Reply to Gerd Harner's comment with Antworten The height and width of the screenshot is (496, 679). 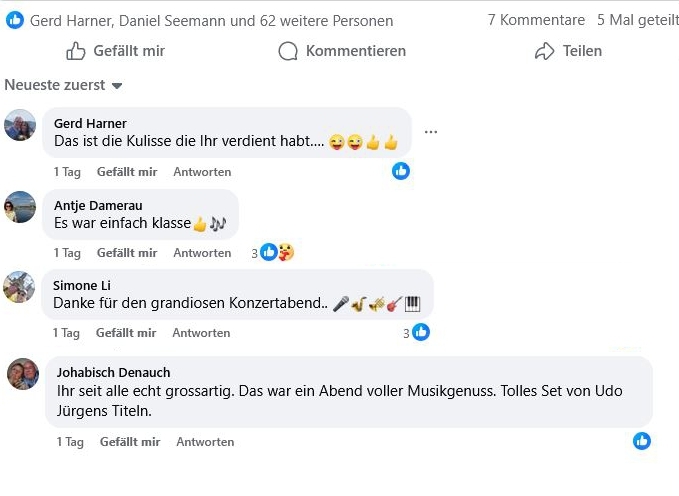click(202, 172)
